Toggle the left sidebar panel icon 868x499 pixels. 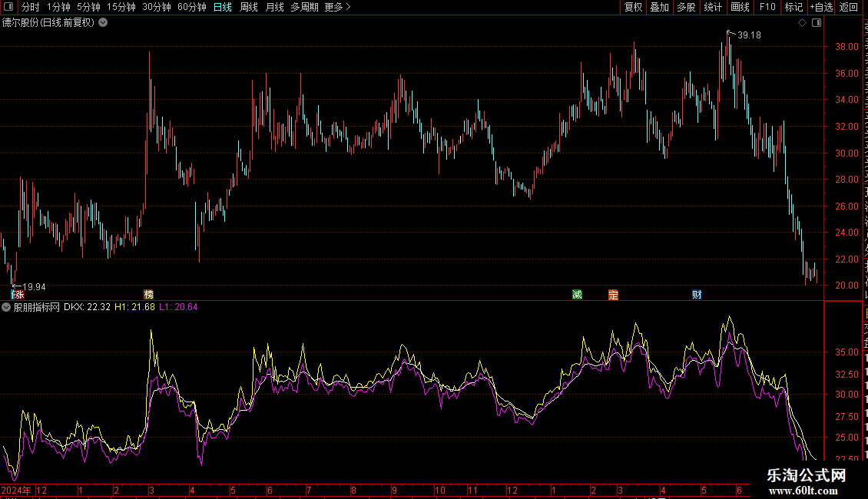tap(8, 7)
